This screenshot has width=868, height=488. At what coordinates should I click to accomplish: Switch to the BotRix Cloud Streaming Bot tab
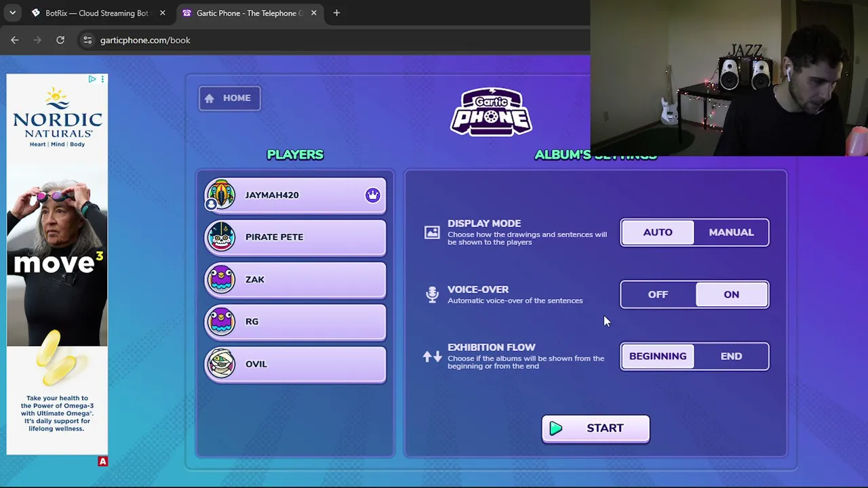click(98, 13)
